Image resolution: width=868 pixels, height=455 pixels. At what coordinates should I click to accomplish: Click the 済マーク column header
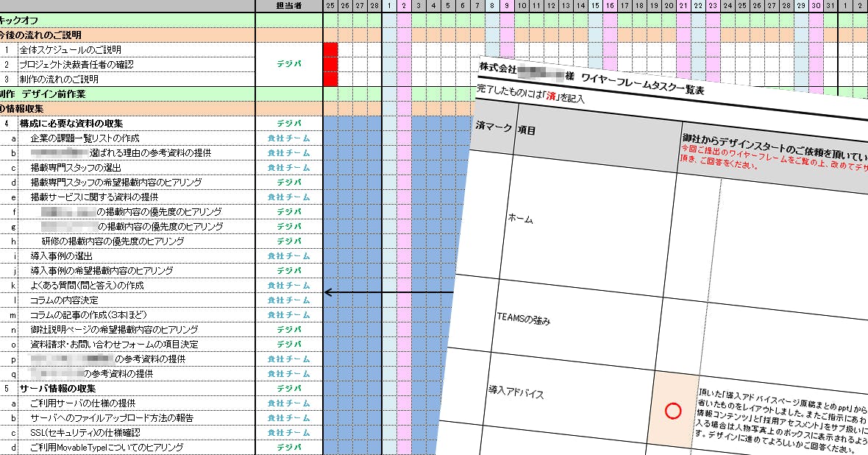(494, 127)
